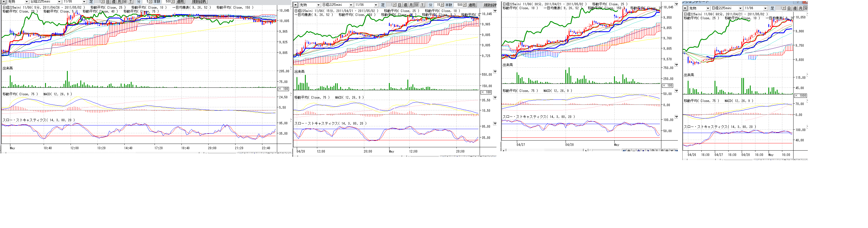Toggle minute (分) candle mode in 60-minute chart toolbar
Screen dimensions: 868x228
806,8
